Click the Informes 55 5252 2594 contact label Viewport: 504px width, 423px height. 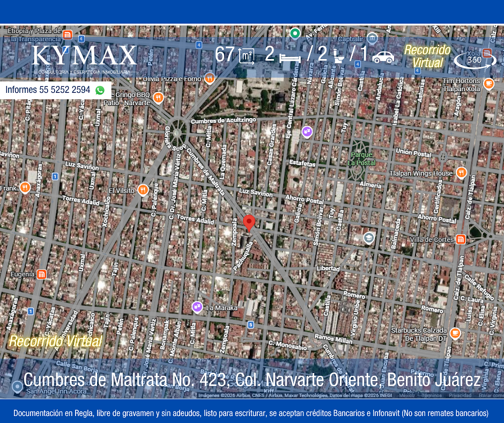[x=48, y=90]
